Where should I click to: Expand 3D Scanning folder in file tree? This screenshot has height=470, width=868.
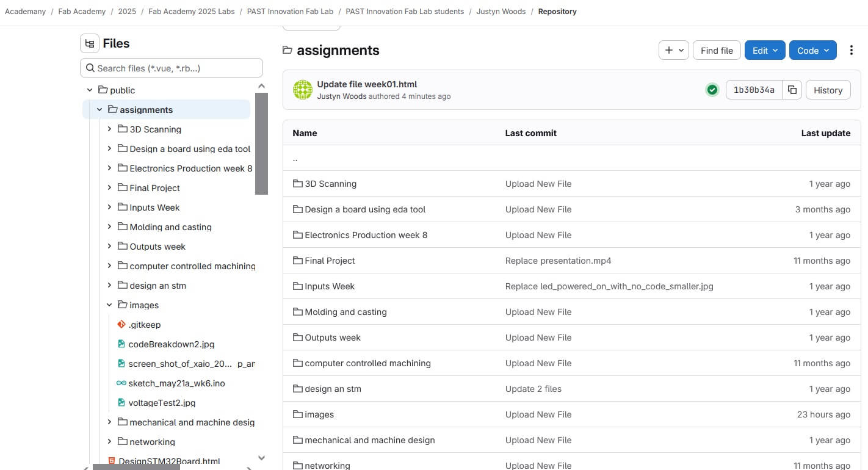[x=109, y=129]
